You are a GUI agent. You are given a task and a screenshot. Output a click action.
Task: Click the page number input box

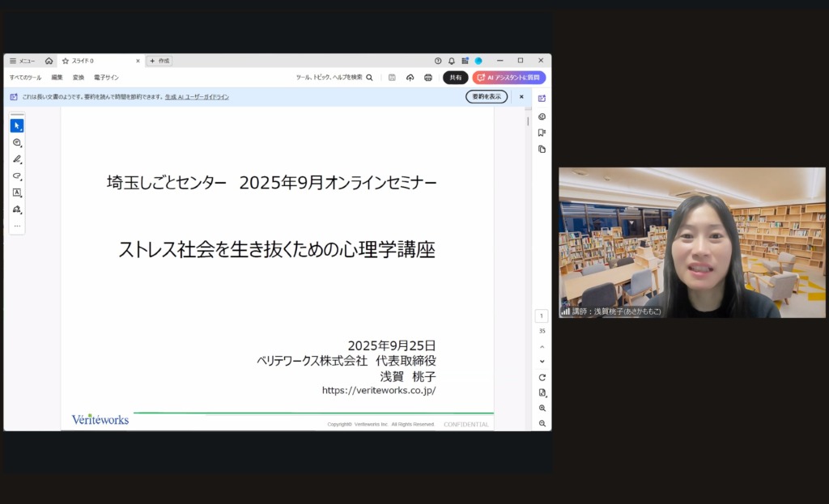pyautogui.click(x=542, y=316)
